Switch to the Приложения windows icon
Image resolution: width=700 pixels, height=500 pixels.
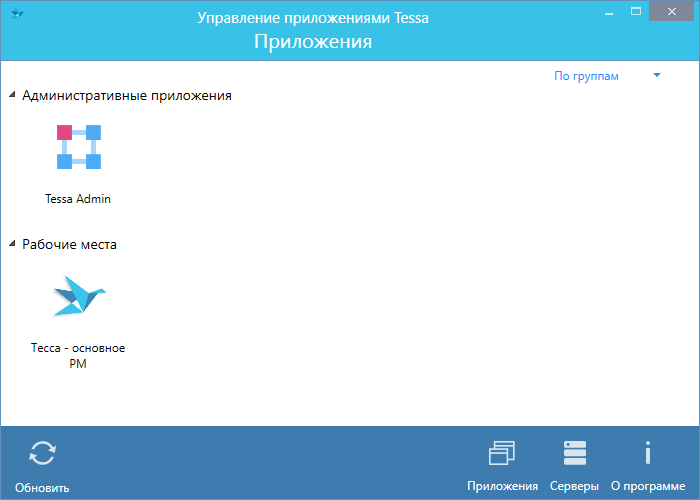pyautogui.click(x=502, y=453)
